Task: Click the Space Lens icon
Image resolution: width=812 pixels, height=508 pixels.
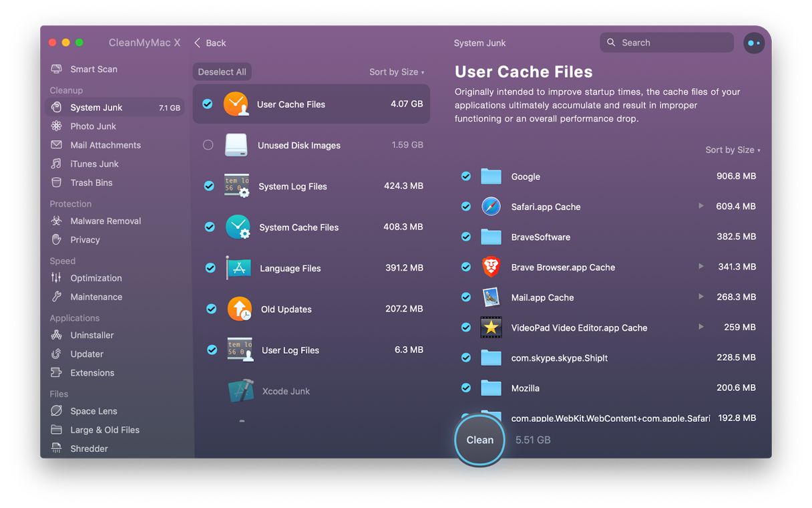Action: click(57, 410)
